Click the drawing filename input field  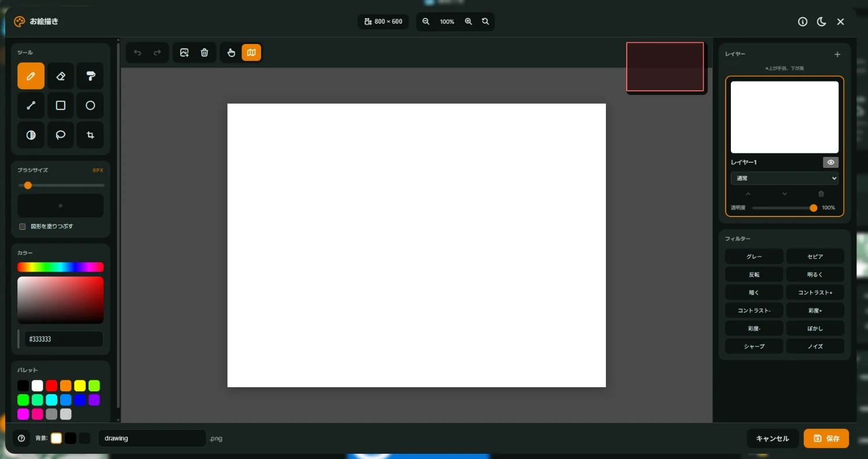pyautogui.click(x=152, y=438)
